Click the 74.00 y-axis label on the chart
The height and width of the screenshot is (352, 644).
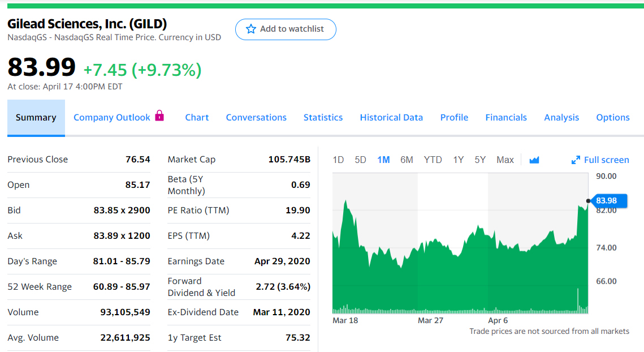pos(606,248)
